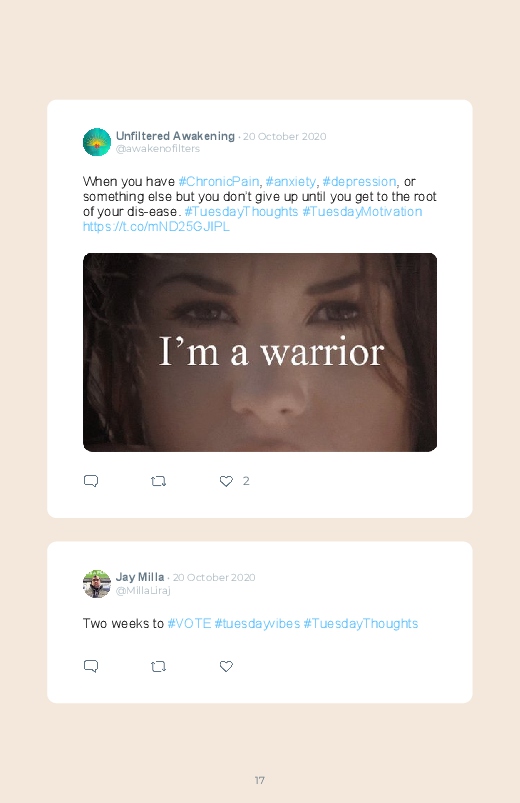The height and width of the screenshot is (803, 520).
Task: Click retweet icon on Unfiltered Awakening tweet
Action: click(x=158, y=481)
